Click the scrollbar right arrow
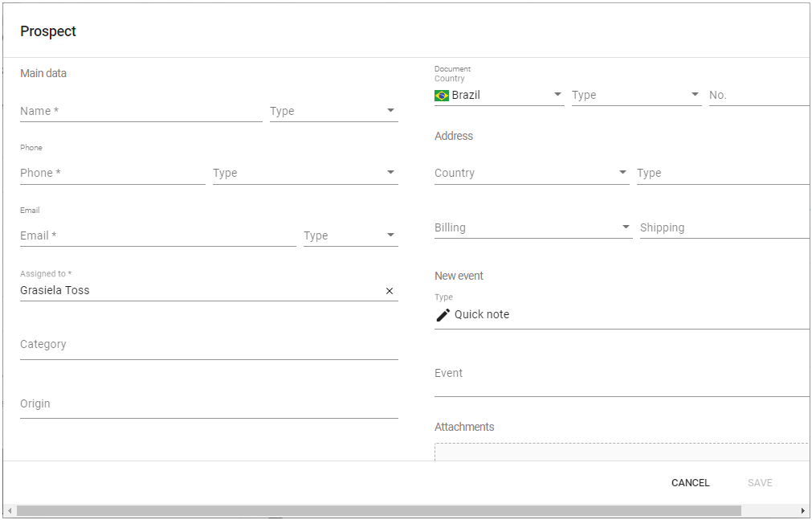 tap(802, 511)
